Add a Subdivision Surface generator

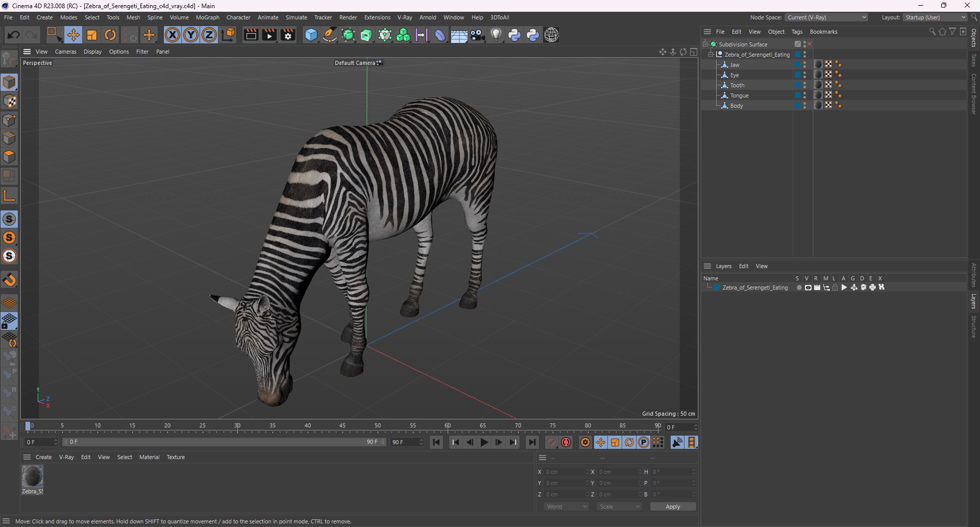click(349, 35)
